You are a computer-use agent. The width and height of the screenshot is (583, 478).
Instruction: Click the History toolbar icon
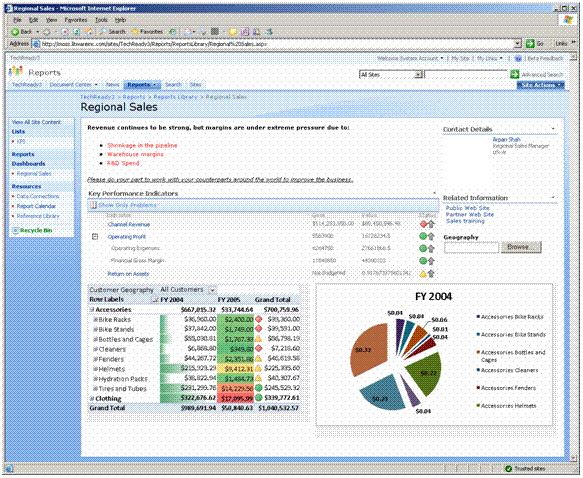(173, 32)
